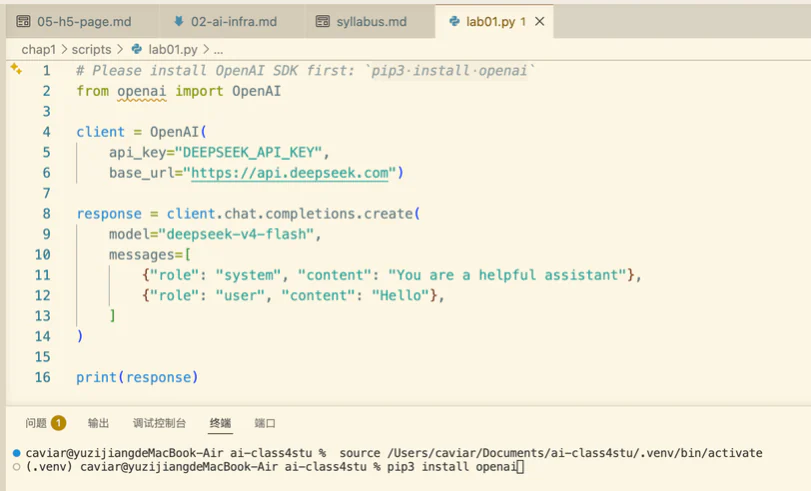
Task: Click the "DEEPSEEK_API_KEY" string
Action: 249,153
